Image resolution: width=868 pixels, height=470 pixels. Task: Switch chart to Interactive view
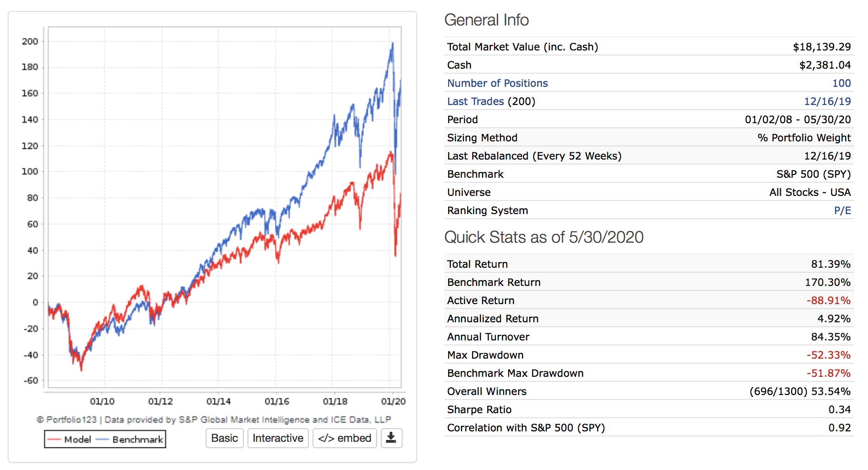(278, 438)
